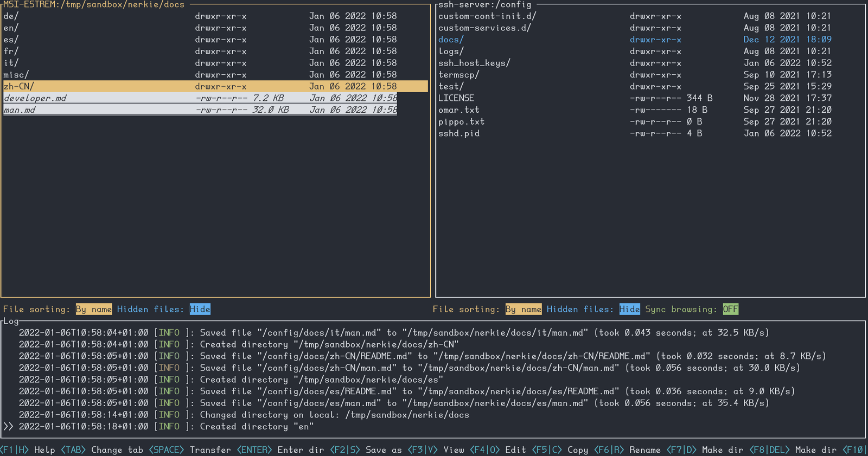Toggle local Hidden files 'Hide' value
The image size is (868, 456).
point(200,309)
